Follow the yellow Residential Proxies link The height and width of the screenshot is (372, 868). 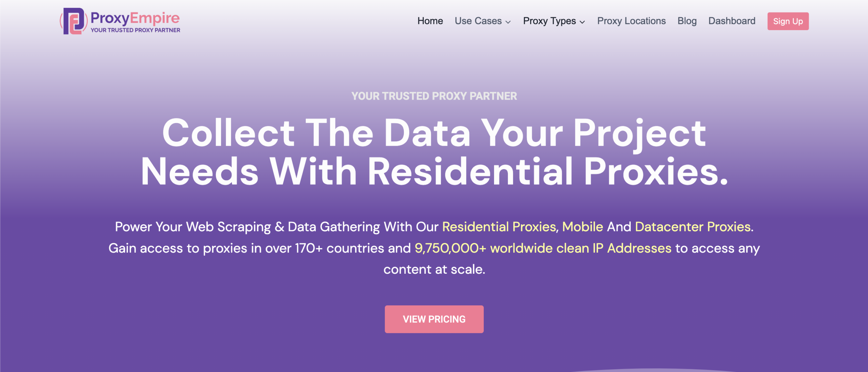[x=499, y=227]
